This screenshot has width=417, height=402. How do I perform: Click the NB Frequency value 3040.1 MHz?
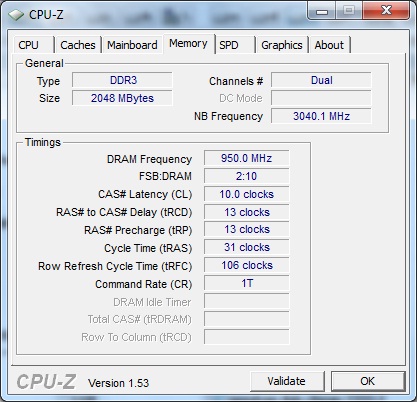pos(321,116)
